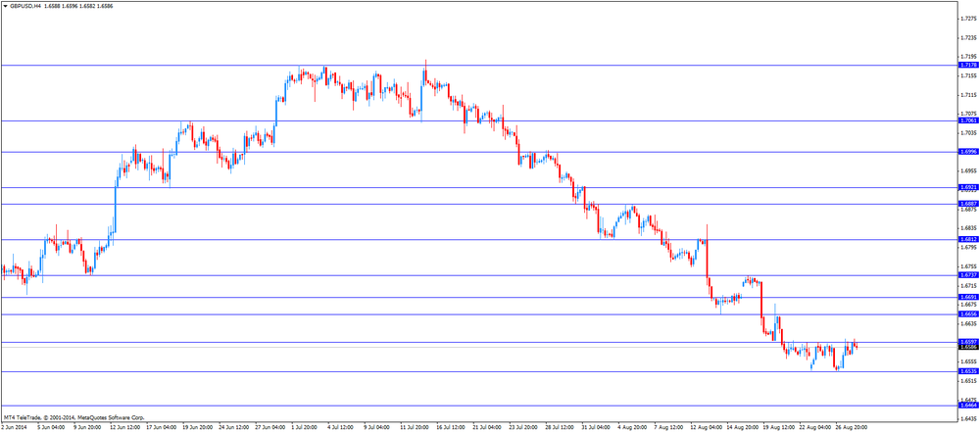The image size is (980, 432).
Task: Click the triangle arrow beside GBPUSD,H4 title
Action: pyautogui.click(x=5, y=5)
